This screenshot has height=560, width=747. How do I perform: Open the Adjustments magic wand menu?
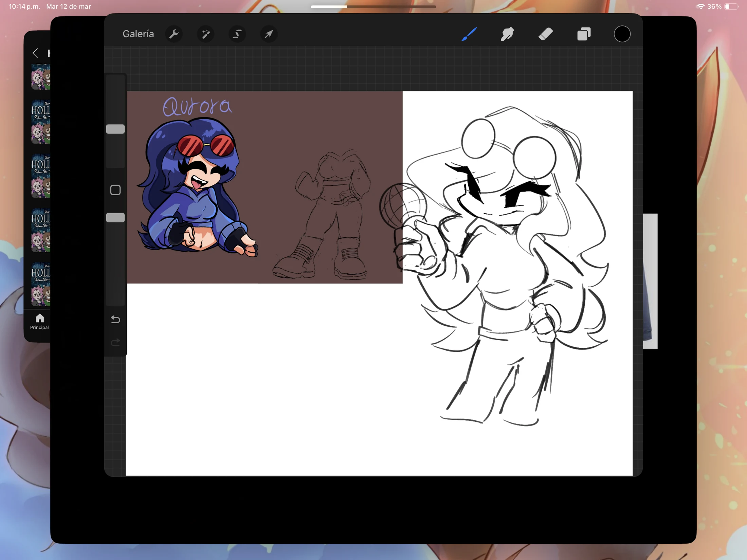coord(205,34)
